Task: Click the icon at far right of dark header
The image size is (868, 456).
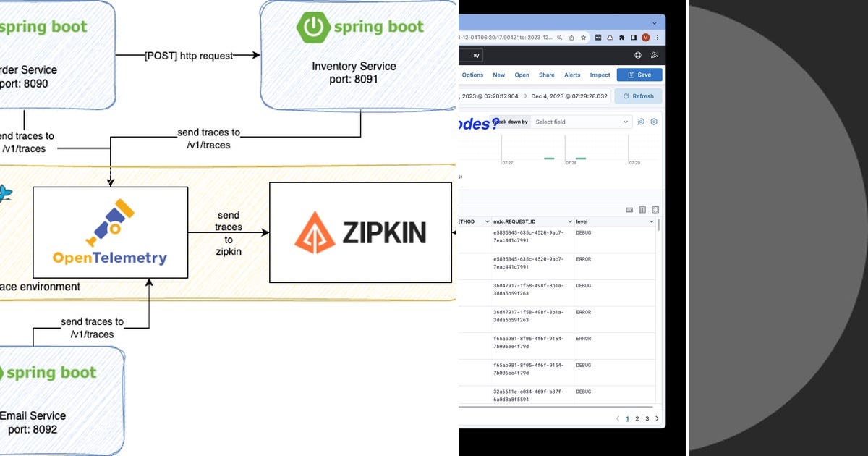Action: click(x=653, y=54)
